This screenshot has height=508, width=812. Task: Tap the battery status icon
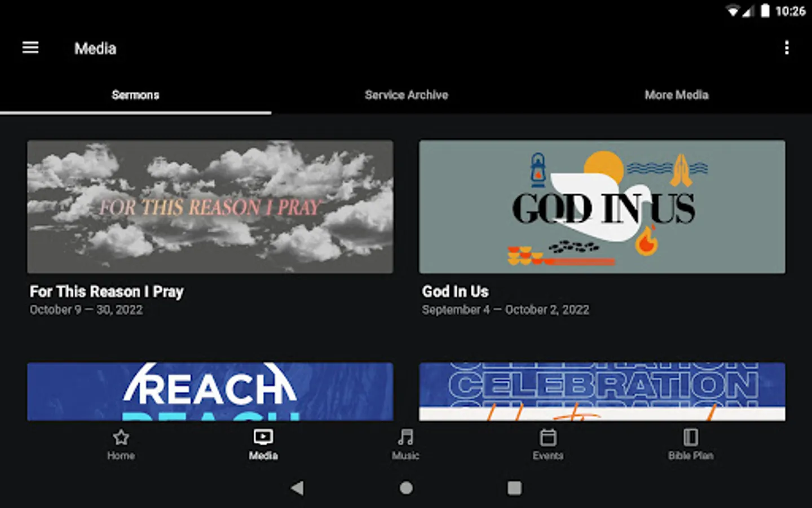tap(765, 11)
